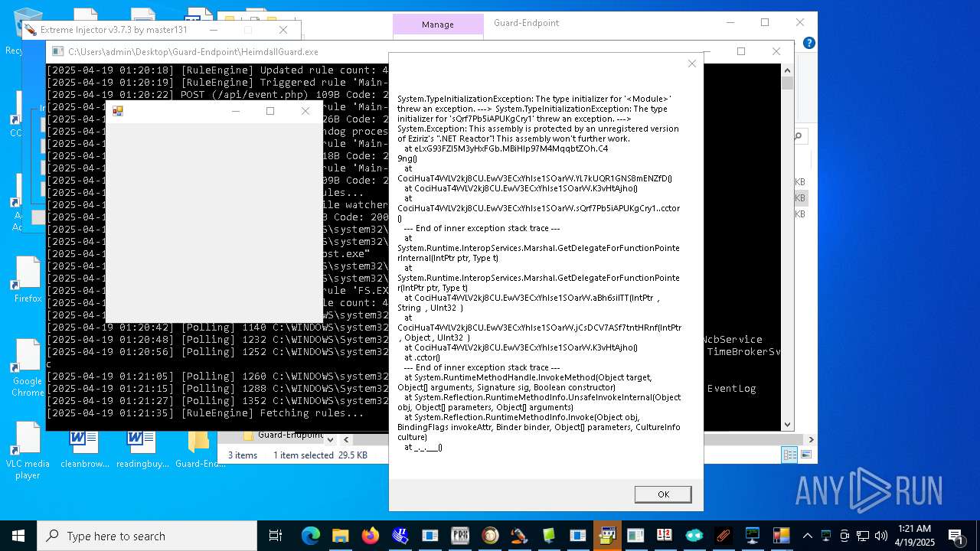The width and height of the screenshot is (980, 551).
Task: Open the paperclip app on taskbar
Action: (723, 536)
